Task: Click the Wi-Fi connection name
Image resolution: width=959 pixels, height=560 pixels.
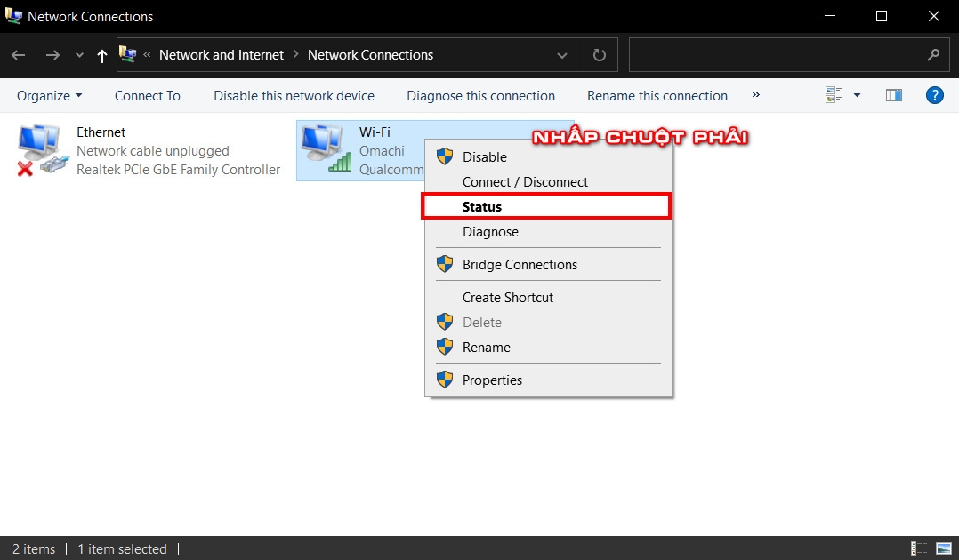Action: pyautogui.click(x=375, y=132)
